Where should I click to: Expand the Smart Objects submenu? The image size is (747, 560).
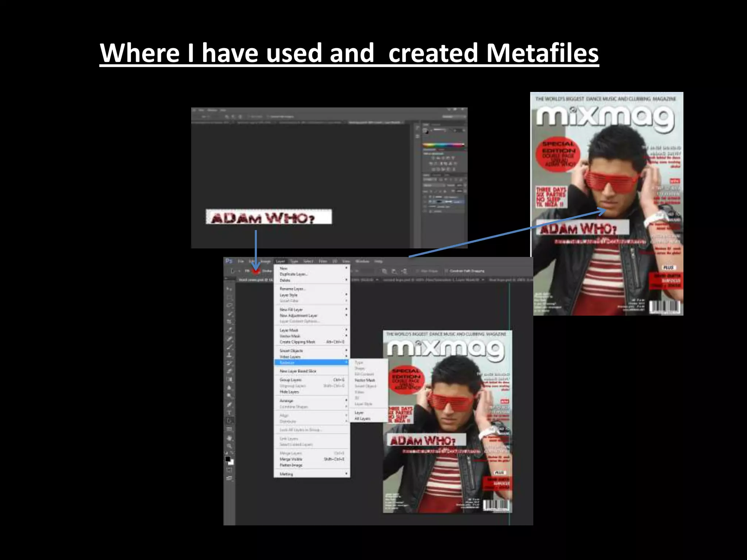(x=312, y=351)
